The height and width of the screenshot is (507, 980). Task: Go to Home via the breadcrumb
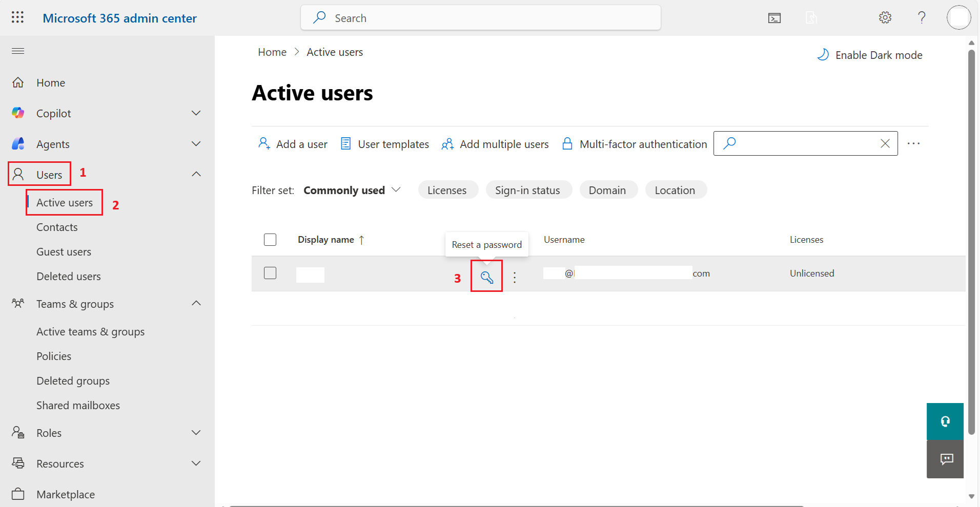coord(272,52)
